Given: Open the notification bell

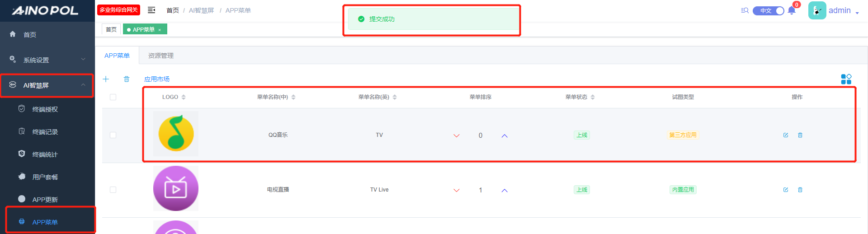Looking at the screenshot, I should point(792,11).
